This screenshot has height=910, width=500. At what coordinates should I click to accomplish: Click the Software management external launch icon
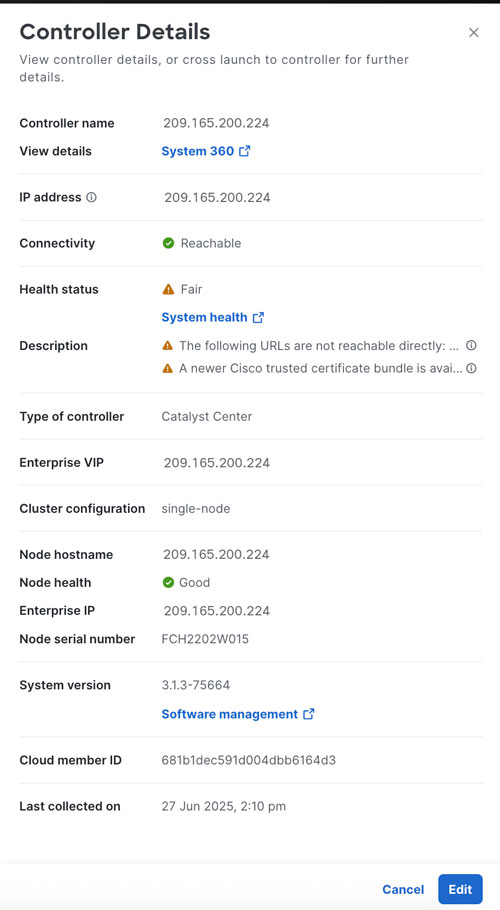click(309, 714)
